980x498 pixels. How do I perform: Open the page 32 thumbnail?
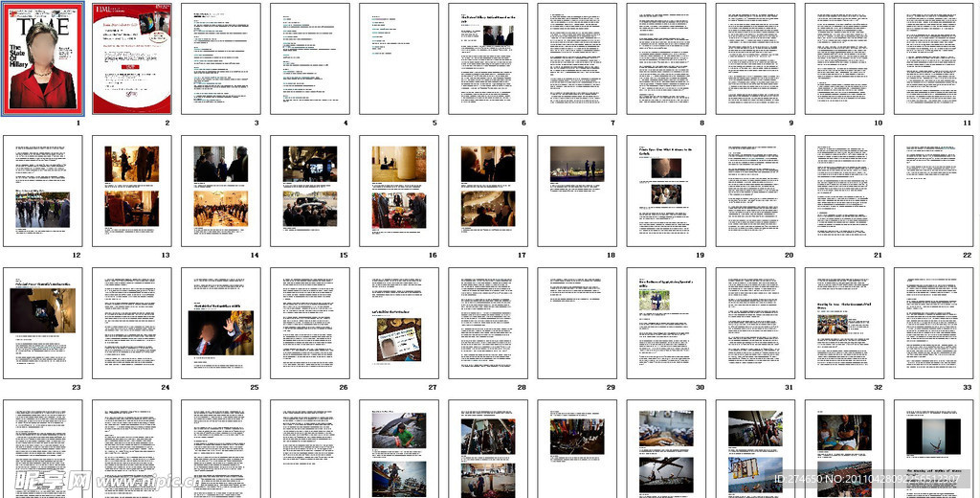coord(844,324)
